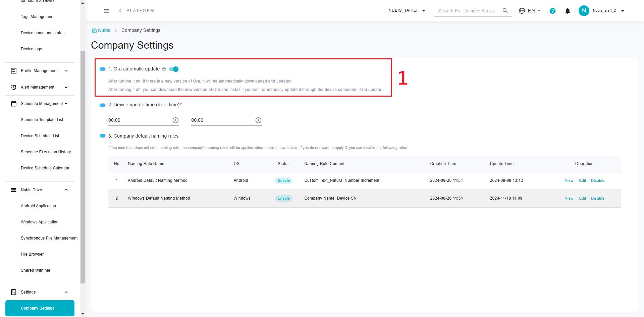Edit the Windows Default Naming Method rule

[x=583, y=198]
